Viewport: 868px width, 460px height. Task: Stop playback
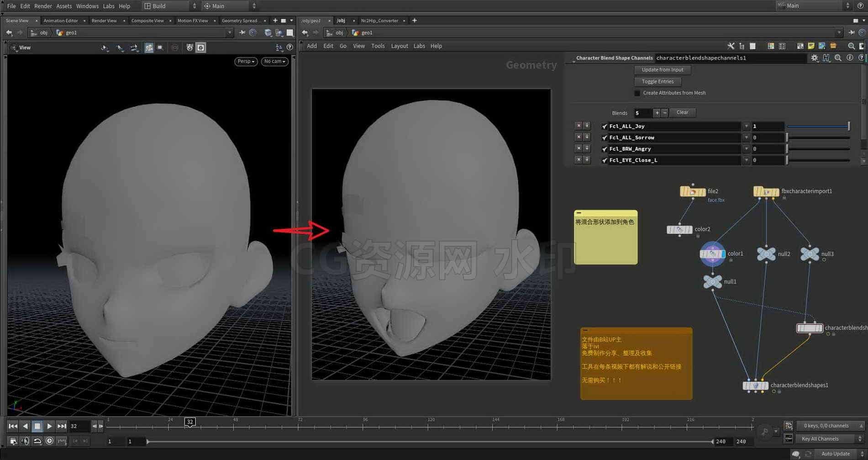[37, 426]
